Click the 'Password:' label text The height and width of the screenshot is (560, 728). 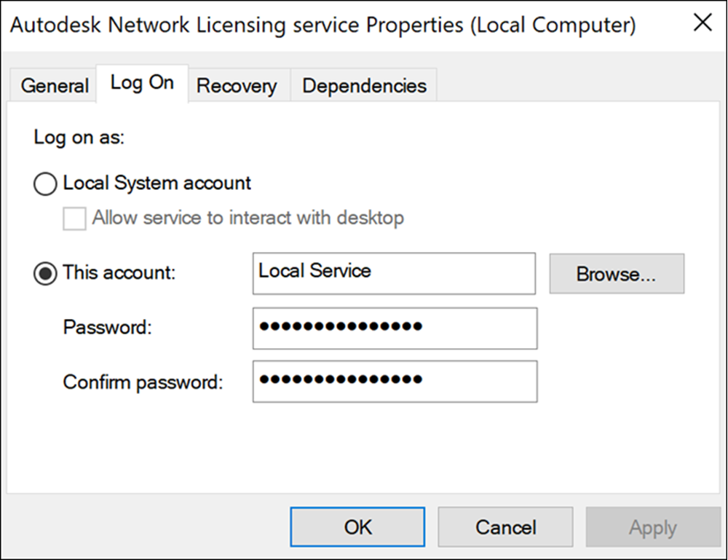point(108,328)
